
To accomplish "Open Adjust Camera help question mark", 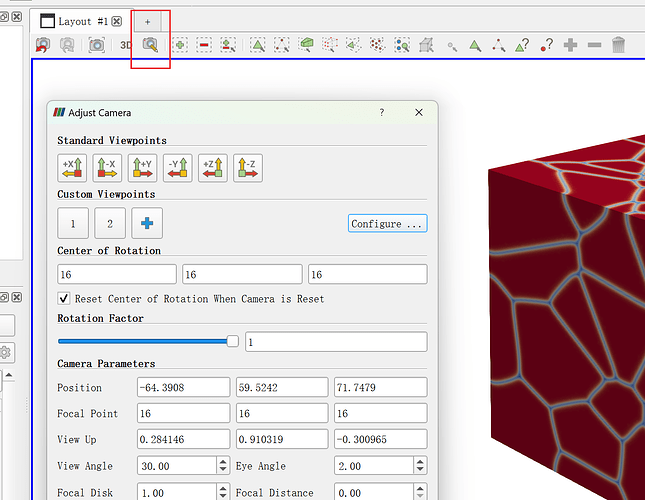I will [x=382, y=112].
